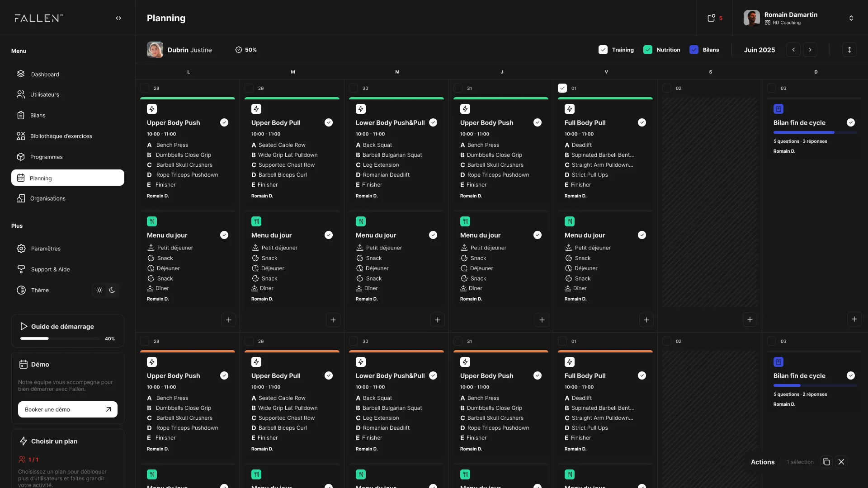This screenshot has height=488, width=868.
Task: Click completed checkmark on Full Body Pull top row
Action: pos(642,122)
